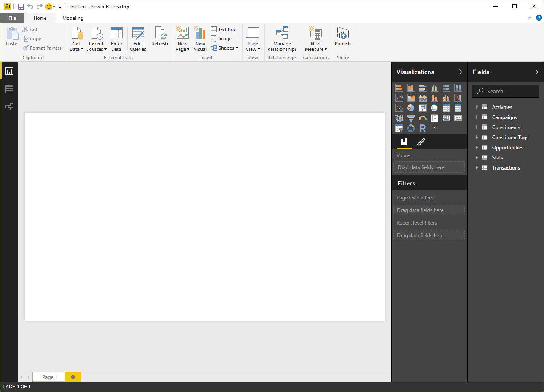Expand the Stats table
The width and height of the screenshot is (544, 392).
pyautogui.click(x=477, y=157)
